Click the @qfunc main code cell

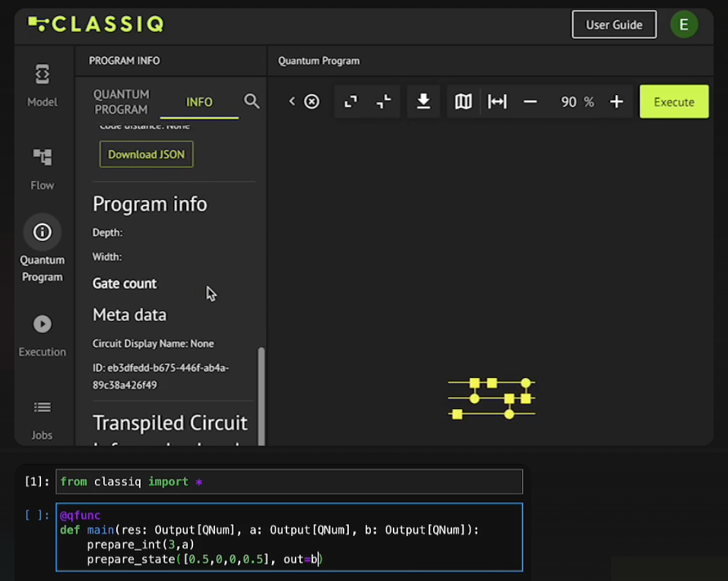[289, 537]
